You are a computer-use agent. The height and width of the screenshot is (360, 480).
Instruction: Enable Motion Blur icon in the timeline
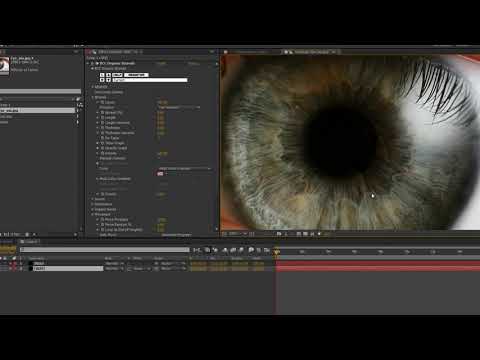tap(241, 250)
